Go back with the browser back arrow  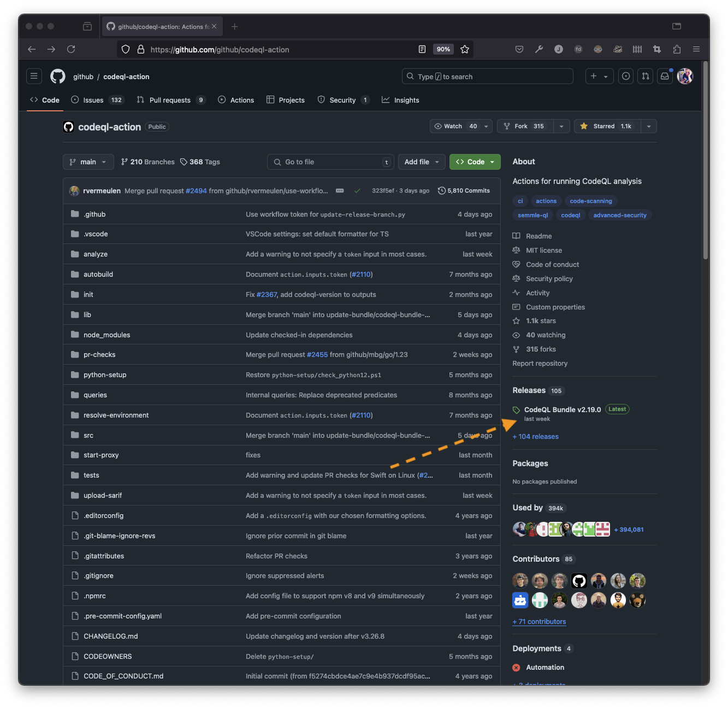point(32,49)
